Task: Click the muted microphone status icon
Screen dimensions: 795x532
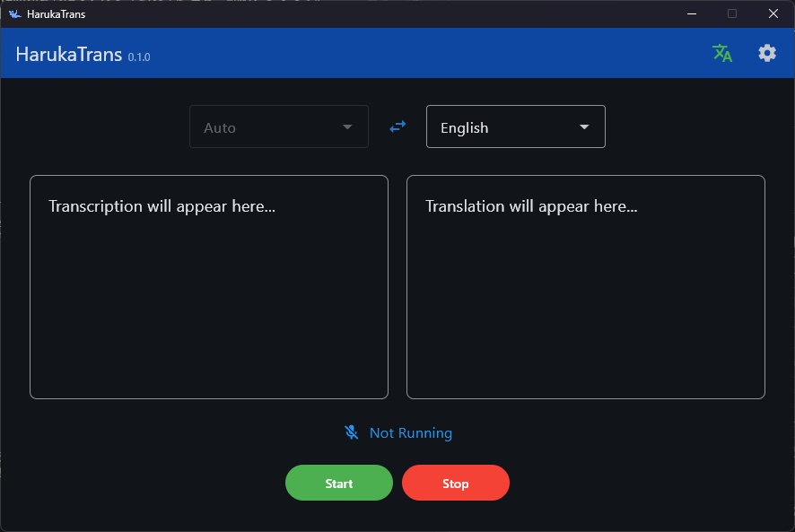Action: (x=352, y=432)
